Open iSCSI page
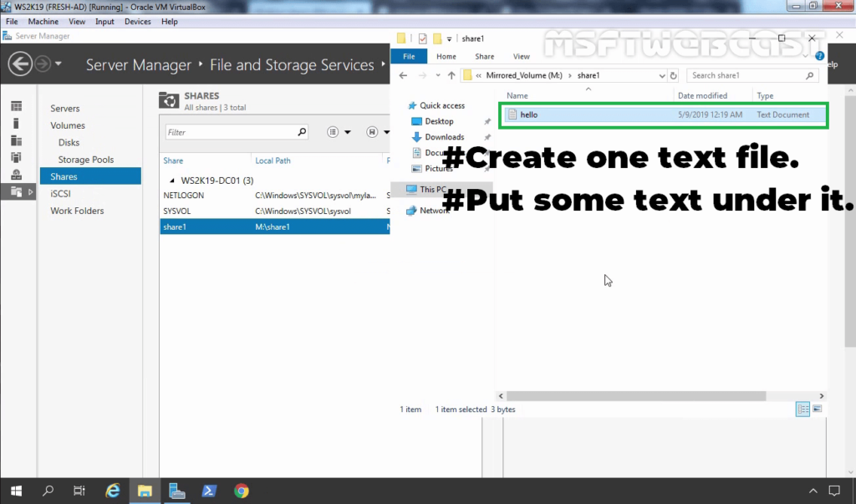Viewport: 856px width, 504px height. pos(60,193)
